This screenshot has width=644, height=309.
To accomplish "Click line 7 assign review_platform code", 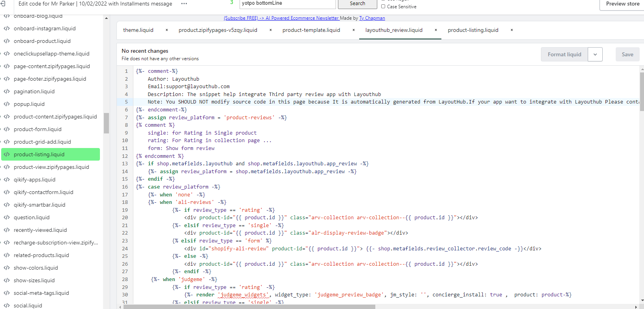I will click(x=211, y=117).
